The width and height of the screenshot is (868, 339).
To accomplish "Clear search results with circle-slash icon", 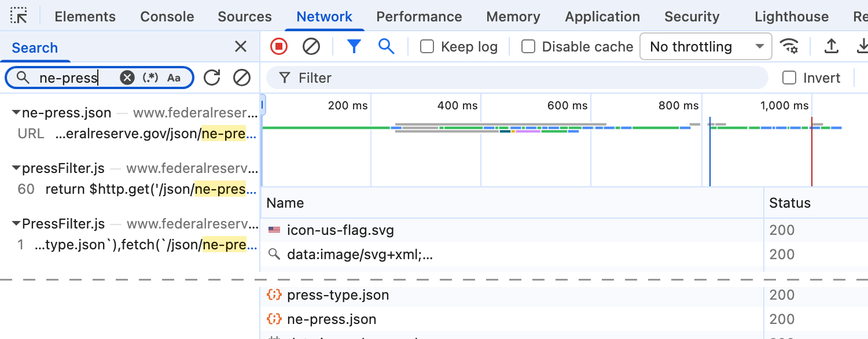I will tap(242, 78).
